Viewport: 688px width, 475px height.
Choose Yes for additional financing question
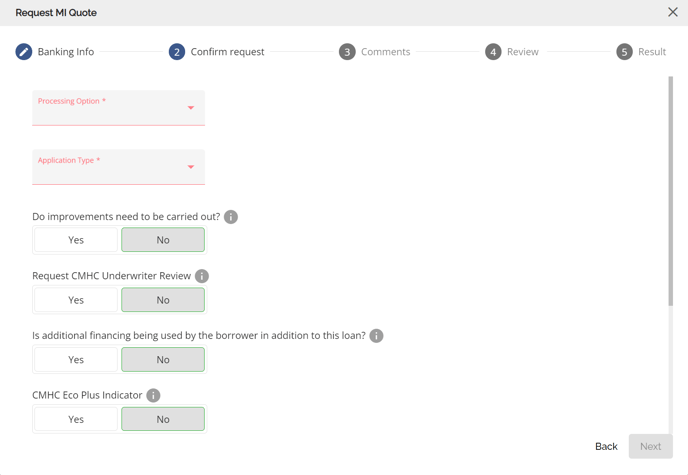click(76, 360)
